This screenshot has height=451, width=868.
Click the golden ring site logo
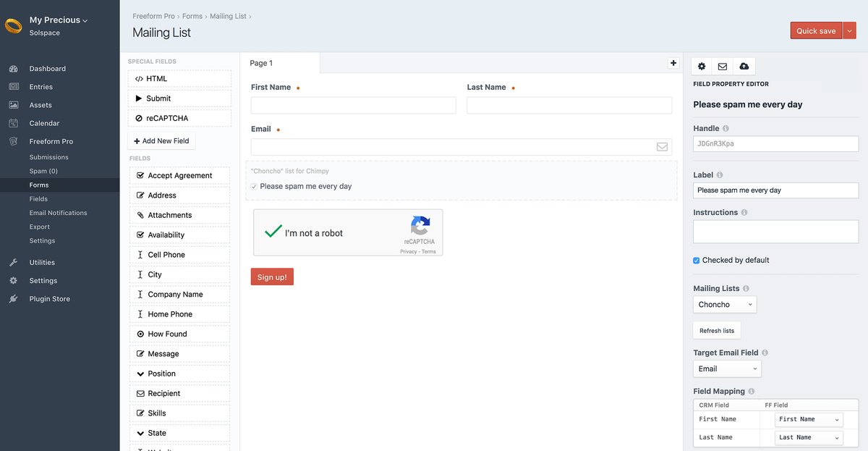point(13,26)
